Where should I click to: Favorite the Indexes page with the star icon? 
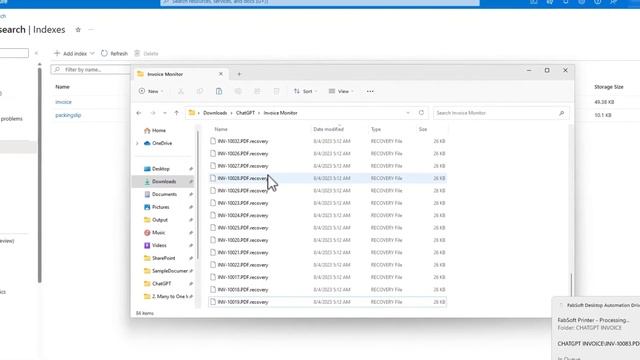pos(78,30)
